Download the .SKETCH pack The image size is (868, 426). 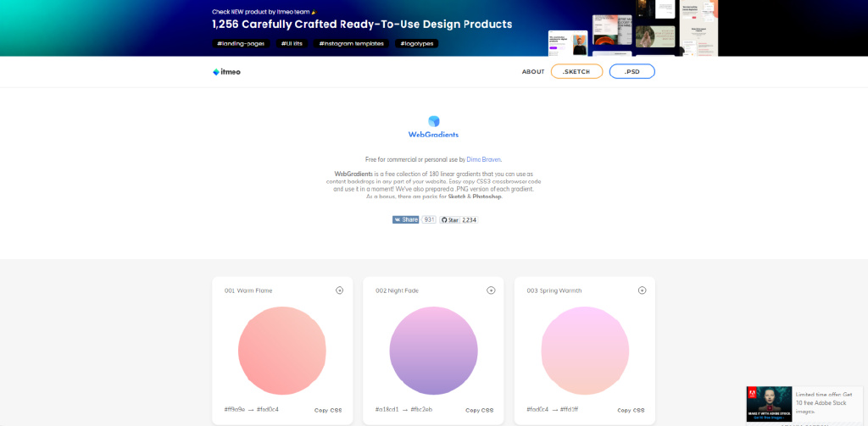[576, 71]
